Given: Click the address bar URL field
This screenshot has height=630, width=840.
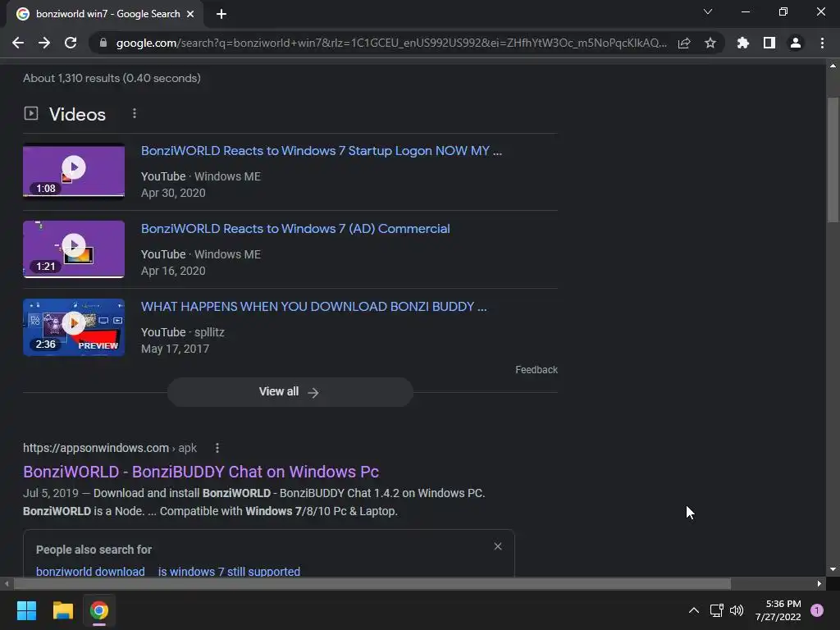Looking at the screenshot, I should coord(391,43).
